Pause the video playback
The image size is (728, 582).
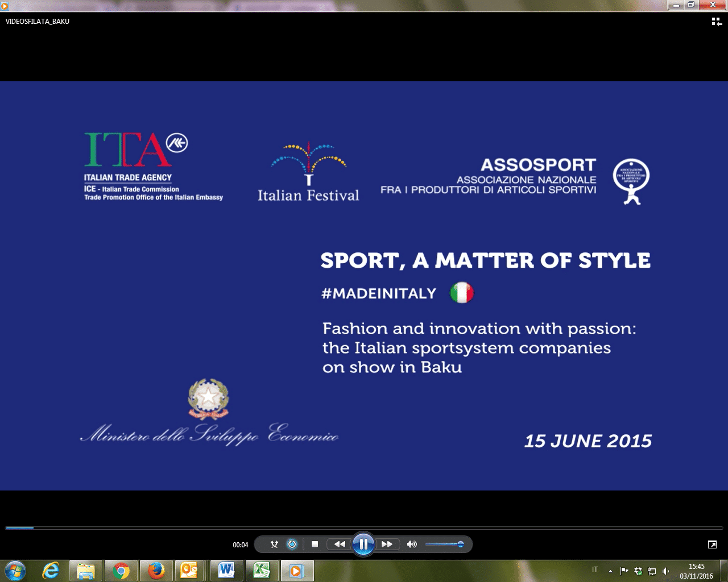click(363, 544)
